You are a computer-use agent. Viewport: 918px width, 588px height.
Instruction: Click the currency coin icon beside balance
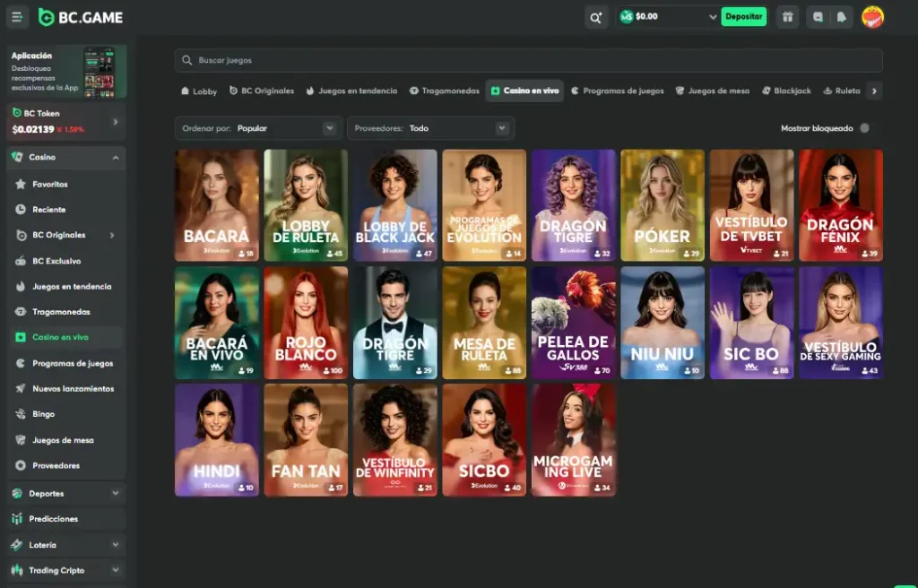pos(627,16)
